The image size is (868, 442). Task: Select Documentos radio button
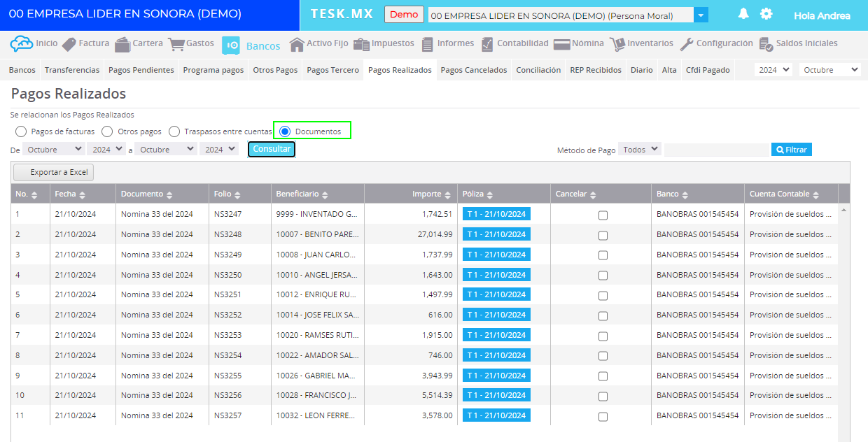285,131
